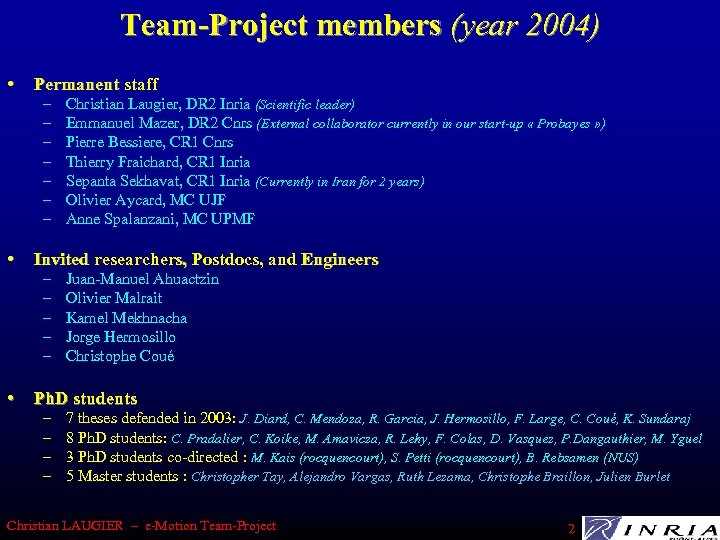
Task: Click 'Christian Laugier, DR2 Inria' line
Action: pyautogui.click(x=158, y=104)
